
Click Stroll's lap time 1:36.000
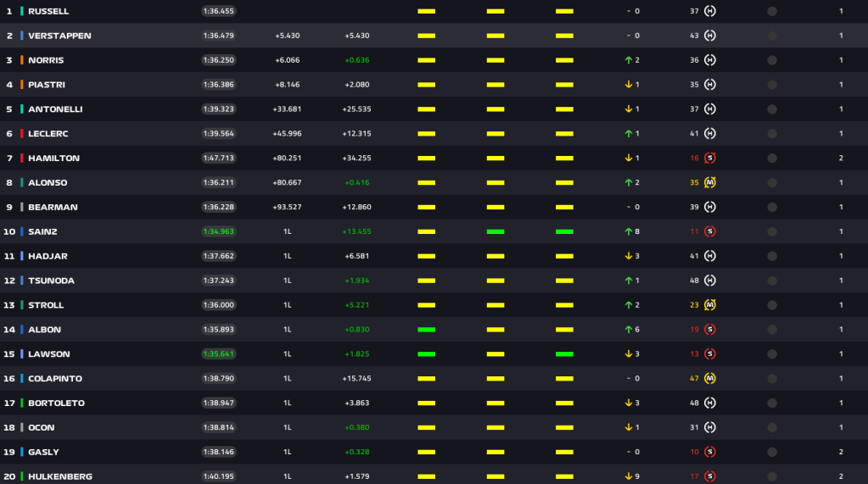pyautogui.click(x=219, y=305)
